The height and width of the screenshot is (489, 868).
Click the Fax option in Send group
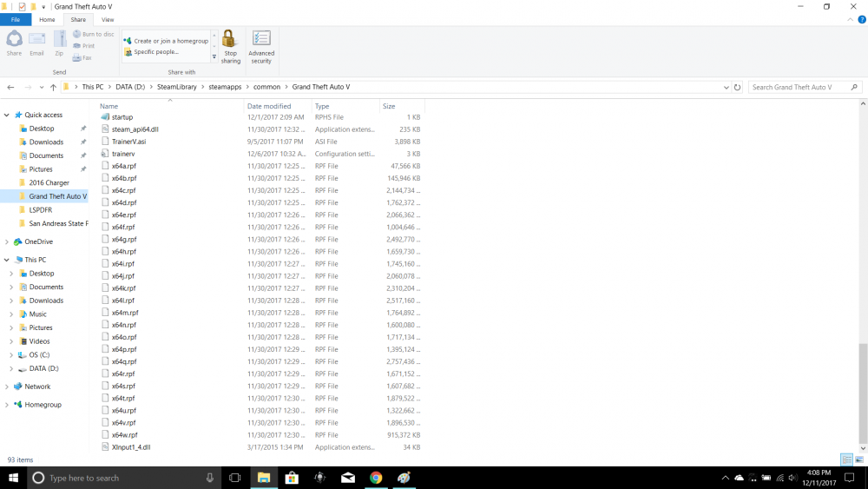point(82,57)
